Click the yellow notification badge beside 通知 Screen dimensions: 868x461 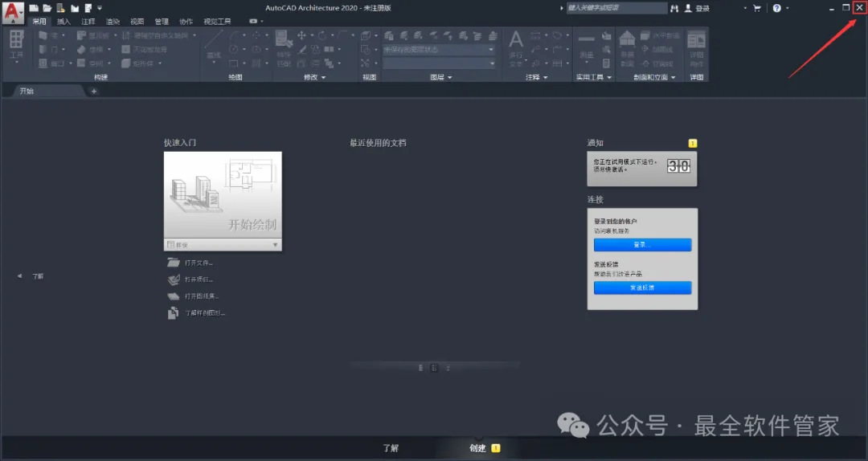point(693,143)
